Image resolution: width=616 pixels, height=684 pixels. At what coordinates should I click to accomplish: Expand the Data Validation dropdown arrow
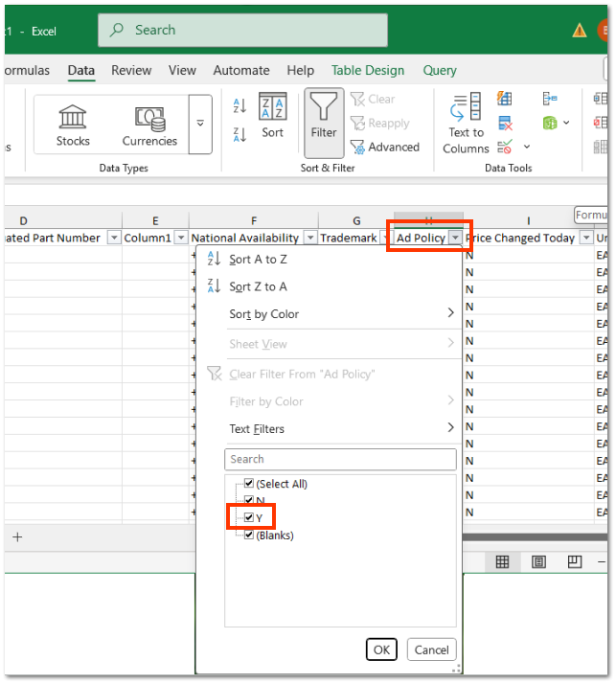(527, 147)
